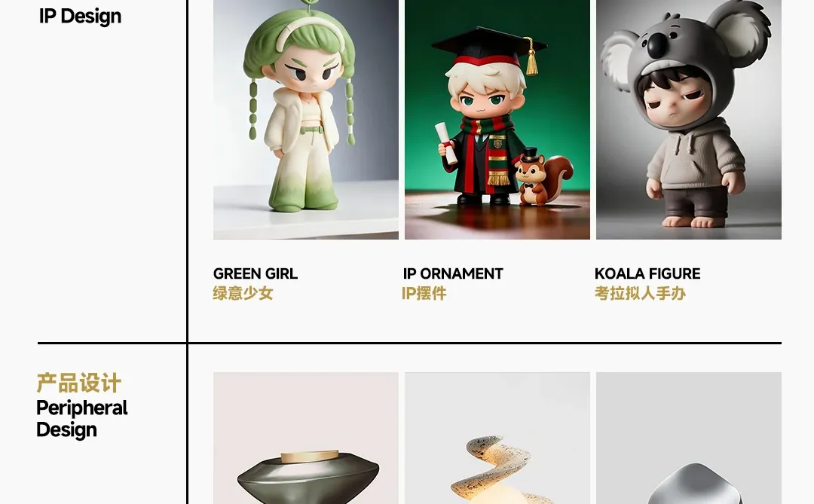Image resolution: width=814 pixels, height=504 pixels.
Task: Select the 考拉拟人手办 caption
Action: click(x=640, y=293)
